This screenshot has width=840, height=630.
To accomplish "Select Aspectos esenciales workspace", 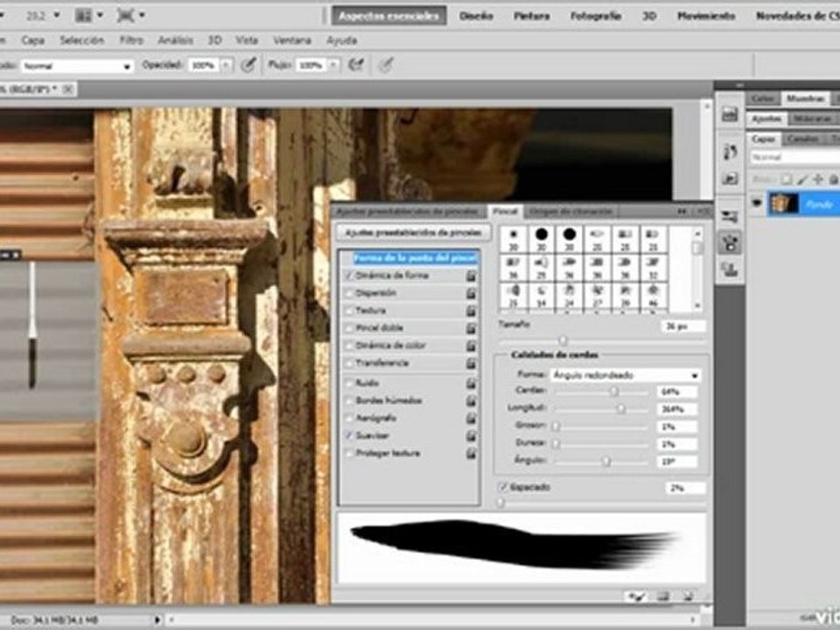I will click(x=388, y=16).
